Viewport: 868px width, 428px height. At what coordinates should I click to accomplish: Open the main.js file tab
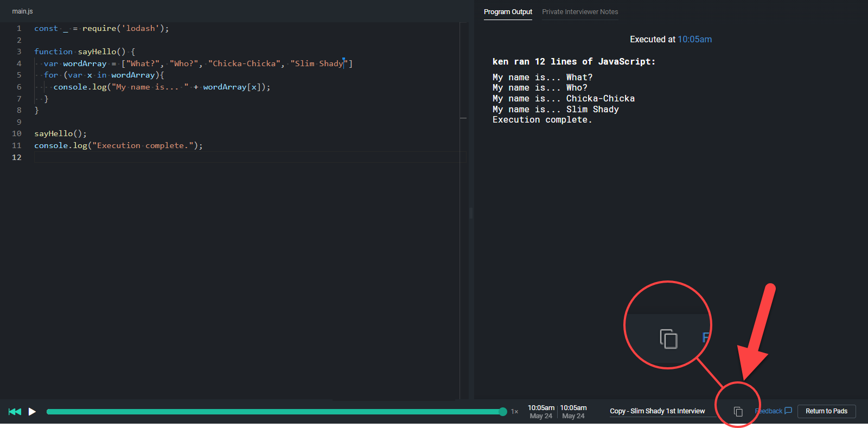pyautogui.click(x=22, y=11)
